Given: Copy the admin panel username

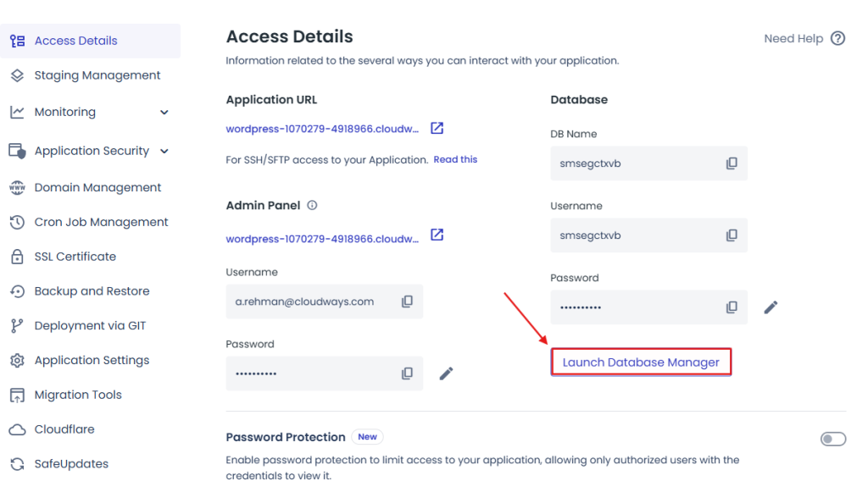Looking at the screenshot, I should [x=407, y=302].
